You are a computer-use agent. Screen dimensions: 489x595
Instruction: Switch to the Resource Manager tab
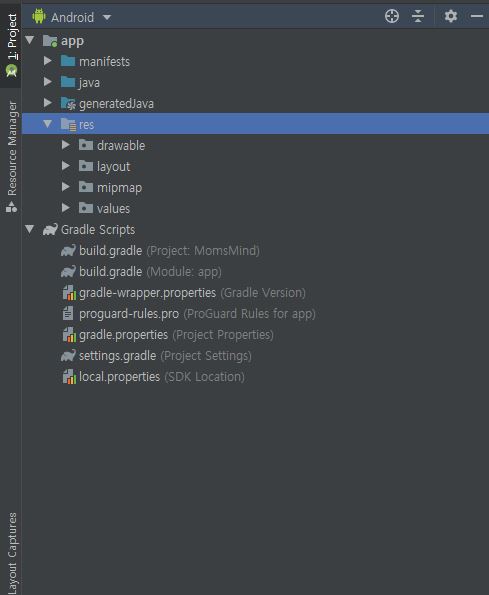(11, 156)
